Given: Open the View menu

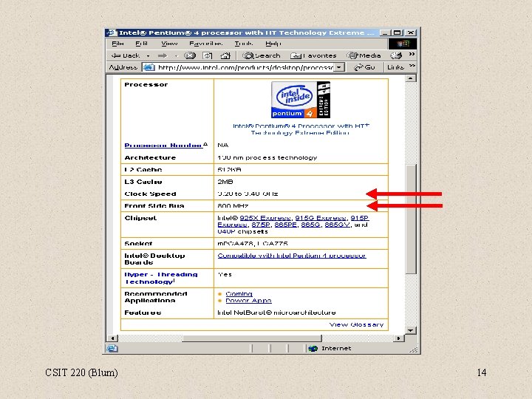Looking at the screenshot, I should coord(169,44).
